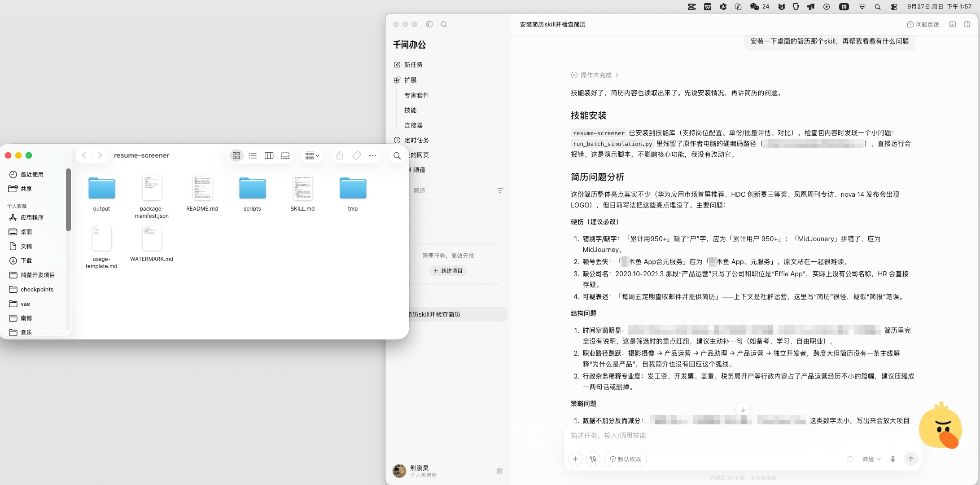980x485 pixels.
Task: Click the scroll-to-bottom arrow in chat
Action: tap(743, 410)
